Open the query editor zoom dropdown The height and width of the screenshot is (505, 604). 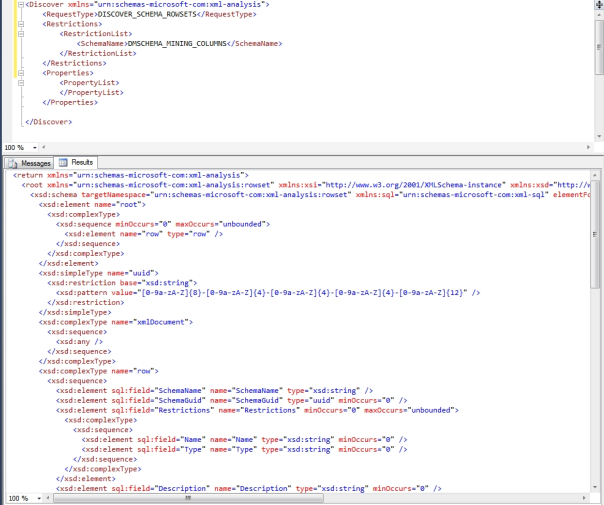pyautogui.click(x=35, y=148)
